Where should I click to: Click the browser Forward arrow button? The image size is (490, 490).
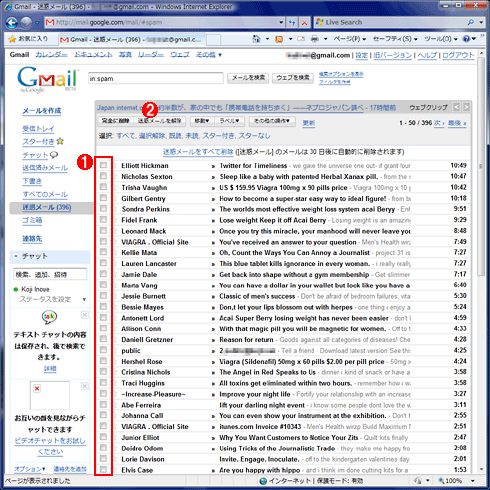pos(26,22)
